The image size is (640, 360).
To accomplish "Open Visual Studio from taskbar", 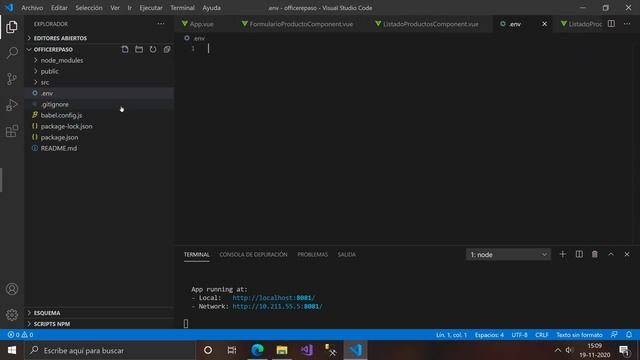I will click(x=307, y=350).
